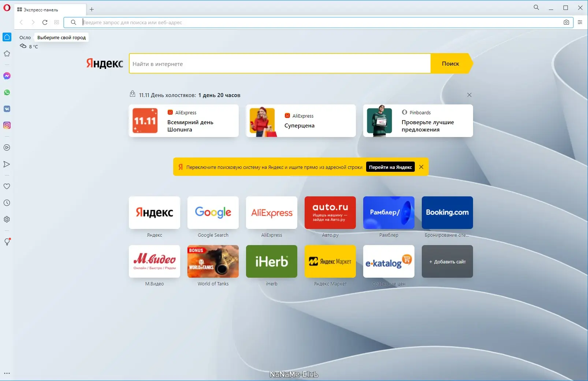Screen dimensions: 588x381
Task: Click the Осло weather city name
Action: tap(25, 37)
